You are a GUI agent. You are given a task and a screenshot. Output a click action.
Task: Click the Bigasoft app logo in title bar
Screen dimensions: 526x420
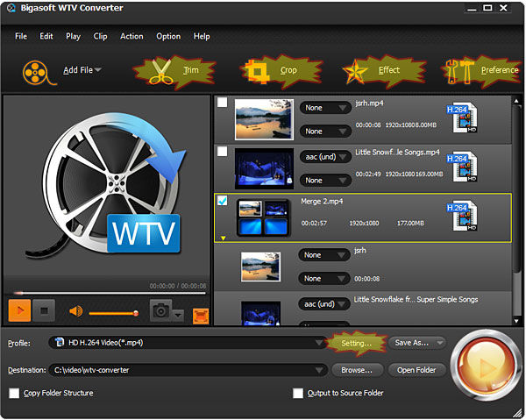(11, 8)
